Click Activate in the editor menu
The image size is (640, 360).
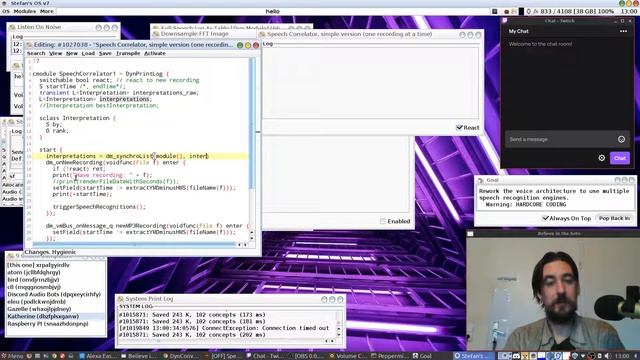[x=155, y=53]
